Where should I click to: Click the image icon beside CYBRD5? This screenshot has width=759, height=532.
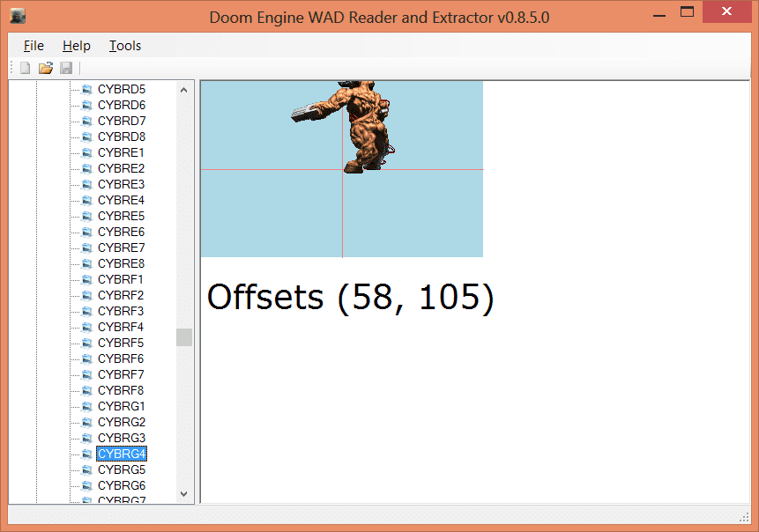pyautogui.click(x=87, y=89)
